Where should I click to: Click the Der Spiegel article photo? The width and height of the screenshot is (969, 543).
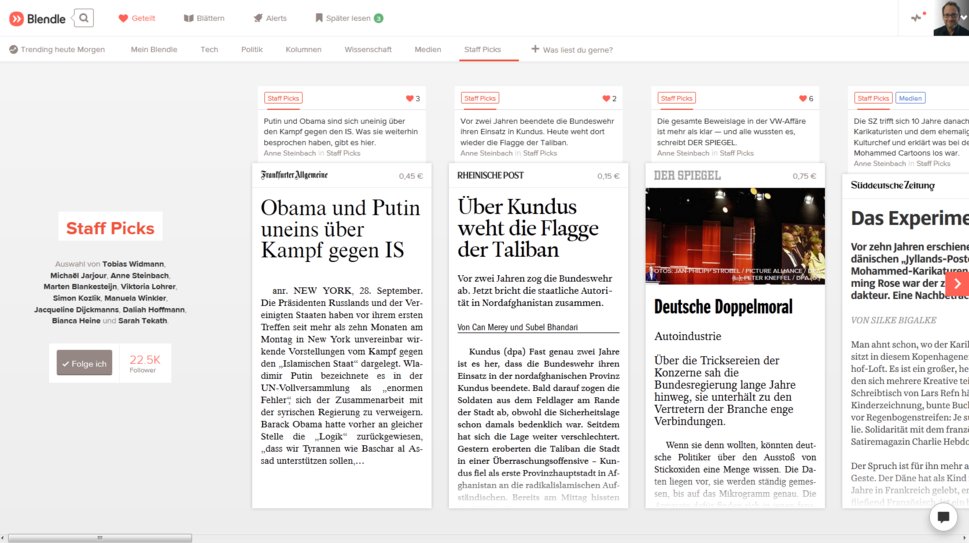(735, 236)
